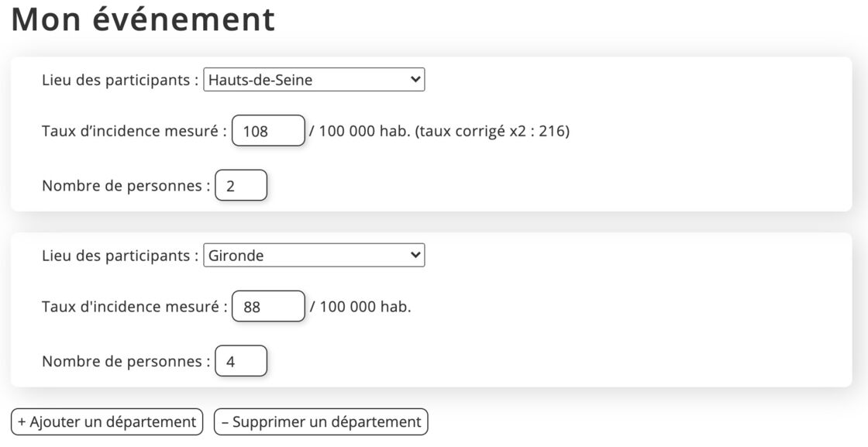Screen dimensions: 868x447
Task: Click the / 100 000 hab. text after 108
Action: pyautogui.click(x=360, y=131)
